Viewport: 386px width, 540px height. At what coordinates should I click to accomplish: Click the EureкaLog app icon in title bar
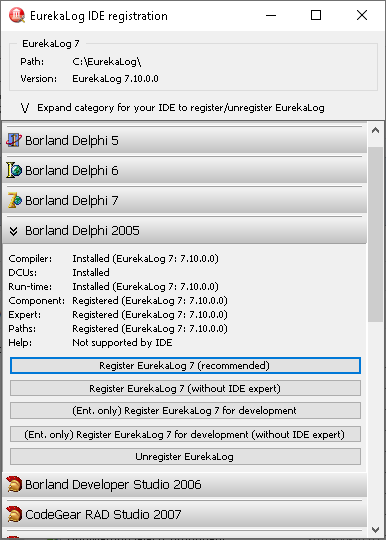(17, 15)
